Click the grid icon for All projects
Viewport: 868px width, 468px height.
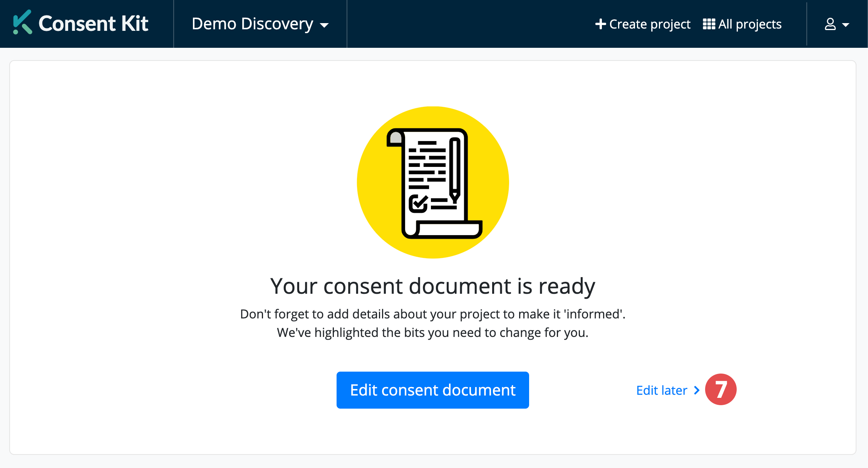(x=709, y=24)
